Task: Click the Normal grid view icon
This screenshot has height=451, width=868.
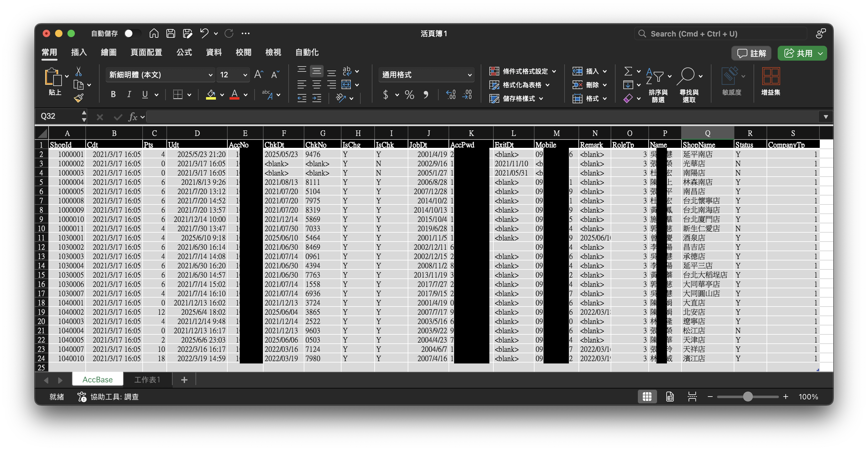Action: [647, 396]
